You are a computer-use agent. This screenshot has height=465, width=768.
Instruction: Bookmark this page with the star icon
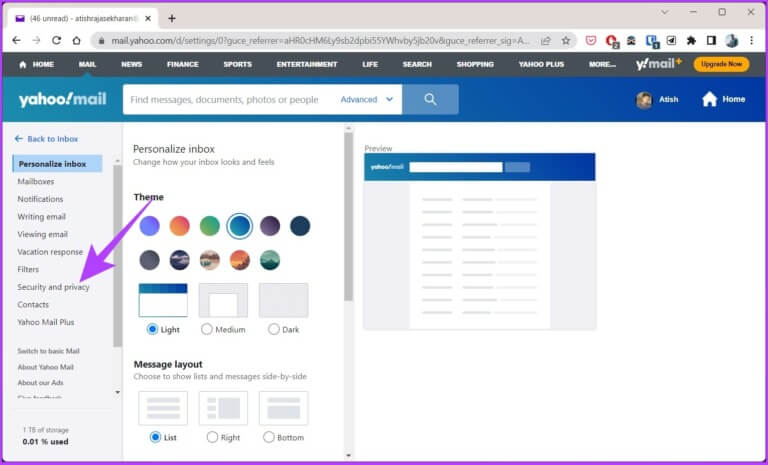tap(566, 41)
